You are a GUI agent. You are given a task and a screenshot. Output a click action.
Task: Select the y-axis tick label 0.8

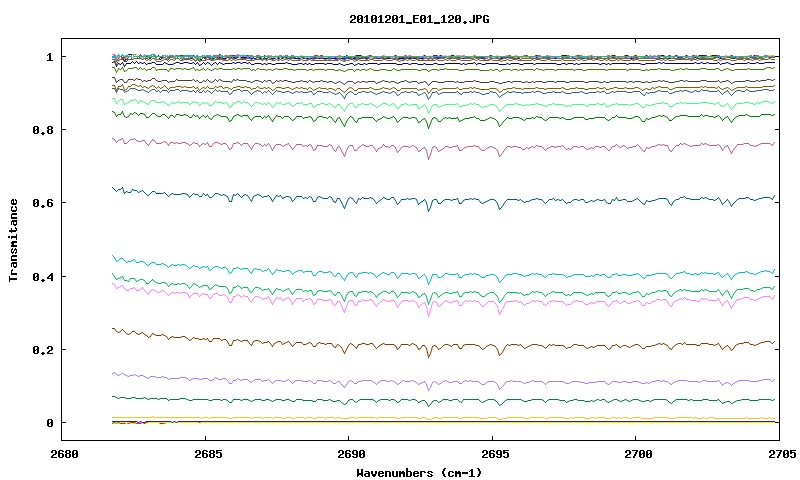pos(43,130)
